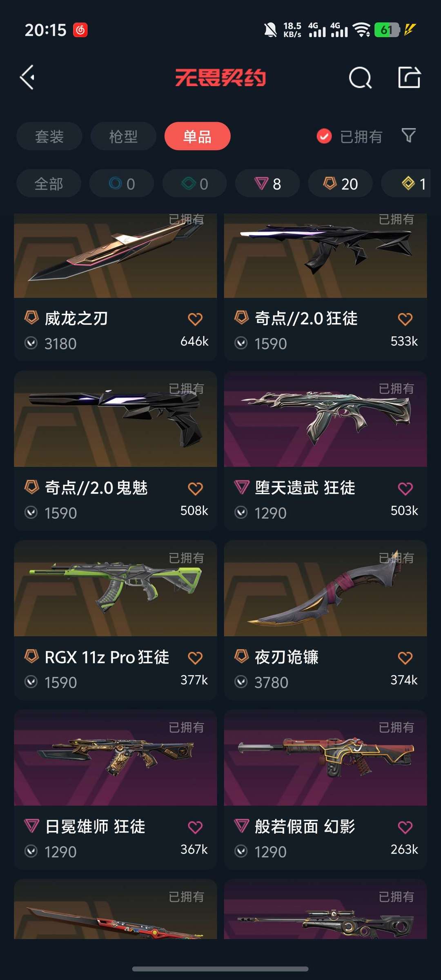The height and width of the screenshot is (980, 441).
Task: Tap heart for 般若假面 幻影
Action: pos(405,827)
